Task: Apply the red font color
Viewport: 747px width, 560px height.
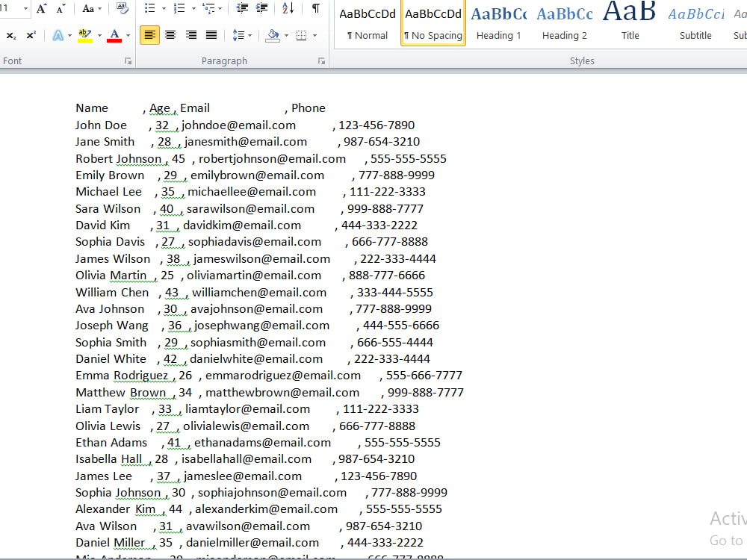Action: coord(114,35)
